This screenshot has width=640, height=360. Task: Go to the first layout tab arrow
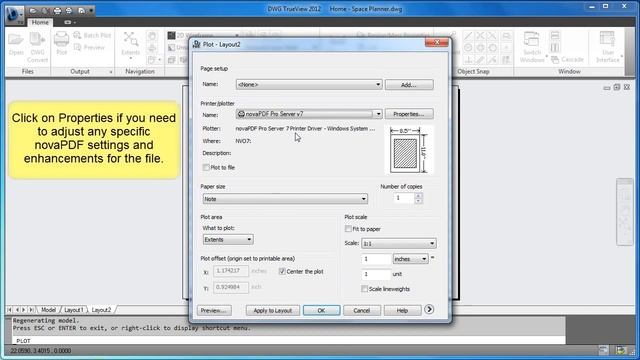click(9, 310)
